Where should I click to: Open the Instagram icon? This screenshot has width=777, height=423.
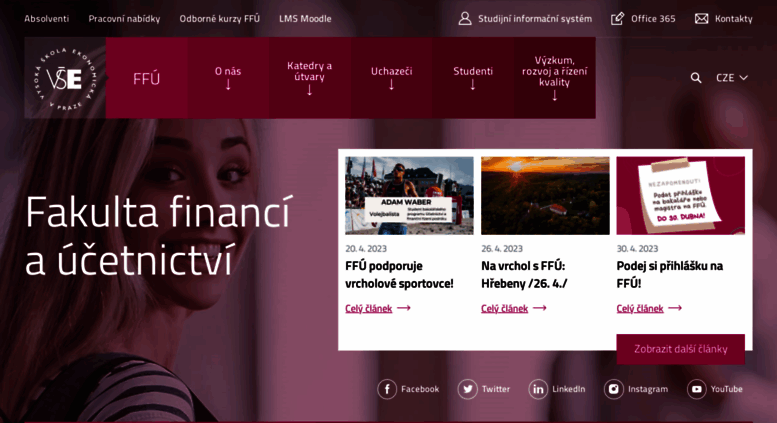coord(613,389)
